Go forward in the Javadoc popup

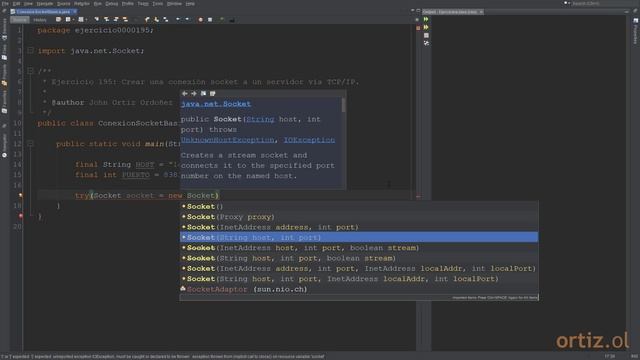194,93
